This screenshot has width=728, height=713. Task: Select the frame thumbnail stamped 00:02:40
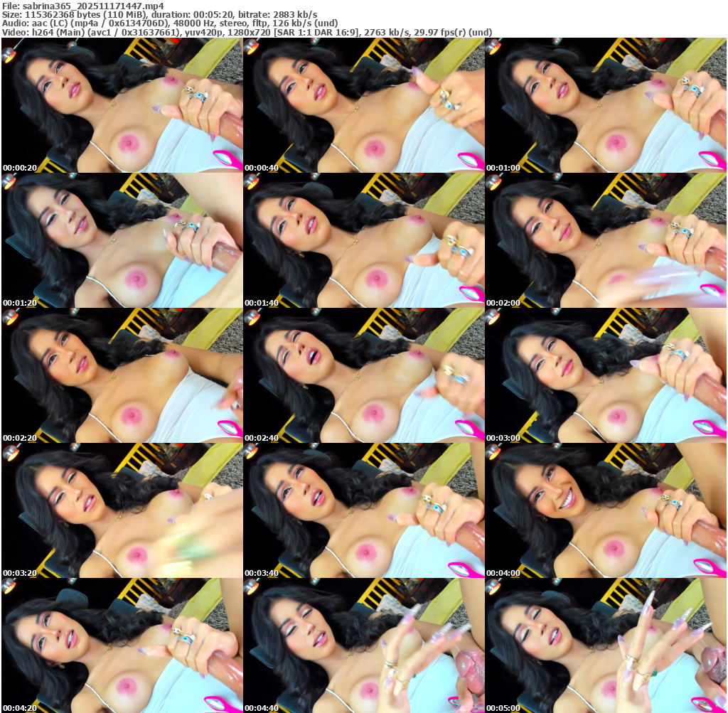pos(364,375)
